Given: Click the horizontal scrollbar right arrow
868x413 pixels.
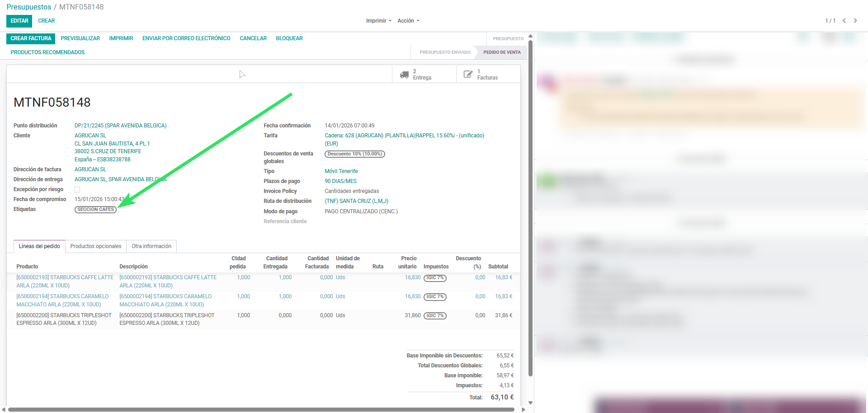Looking at the screenshot, I should click(524, 410).
